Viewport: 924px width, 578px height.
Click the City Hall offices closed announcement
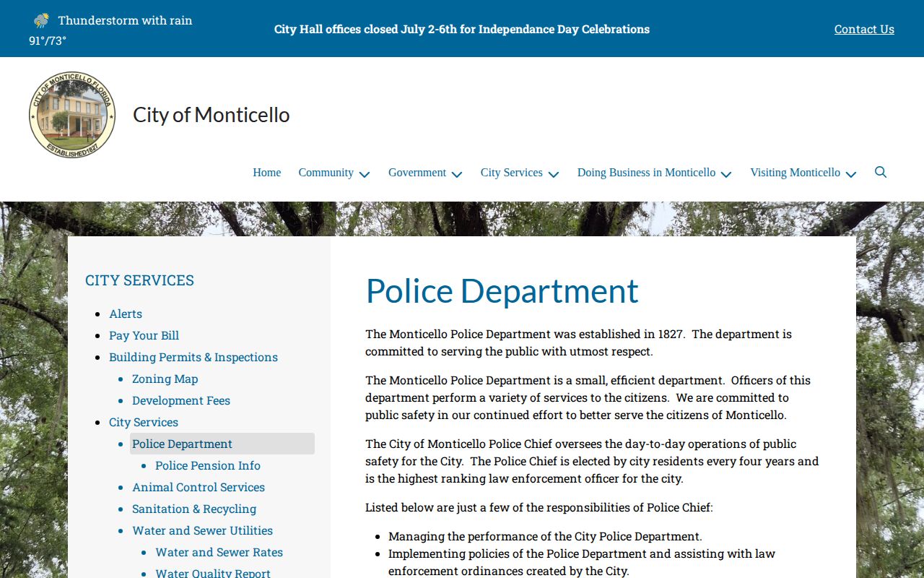pos(462,29)
